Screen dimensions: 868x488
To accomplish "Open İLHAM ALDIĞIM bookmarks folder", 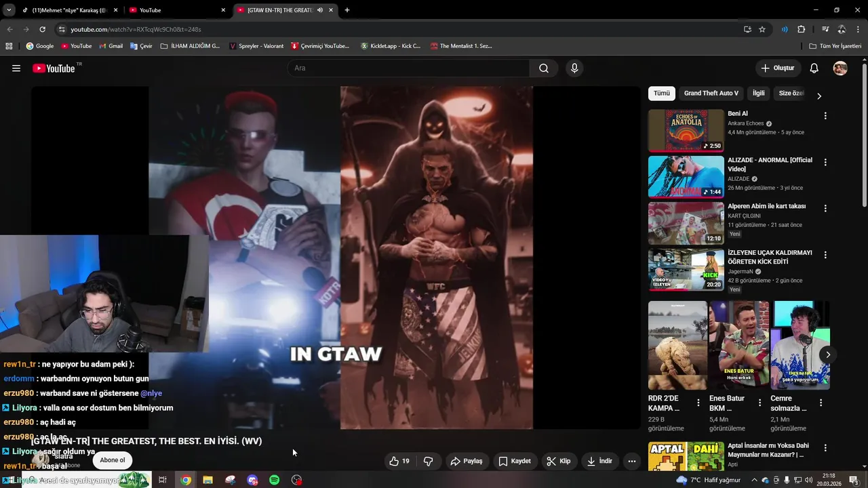I will coord(191,46).
